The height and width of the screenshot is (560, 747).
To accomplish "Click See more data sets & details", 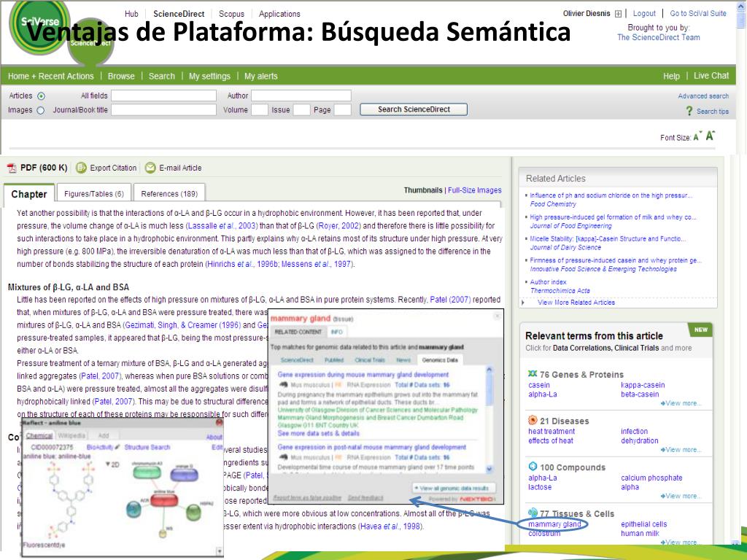I will [x=318, y=433].
